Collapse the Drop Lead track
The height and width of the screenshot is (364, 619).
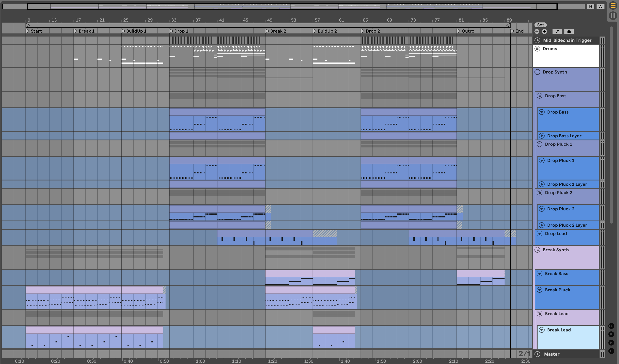pos(539,233)
